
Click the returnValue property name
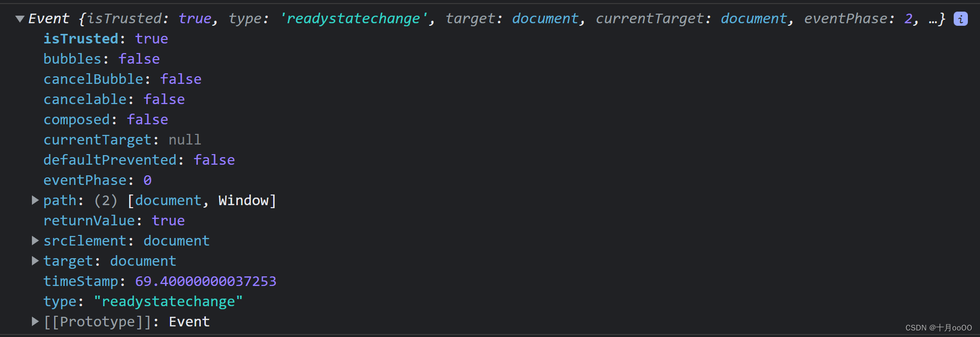tap(89, 221)
